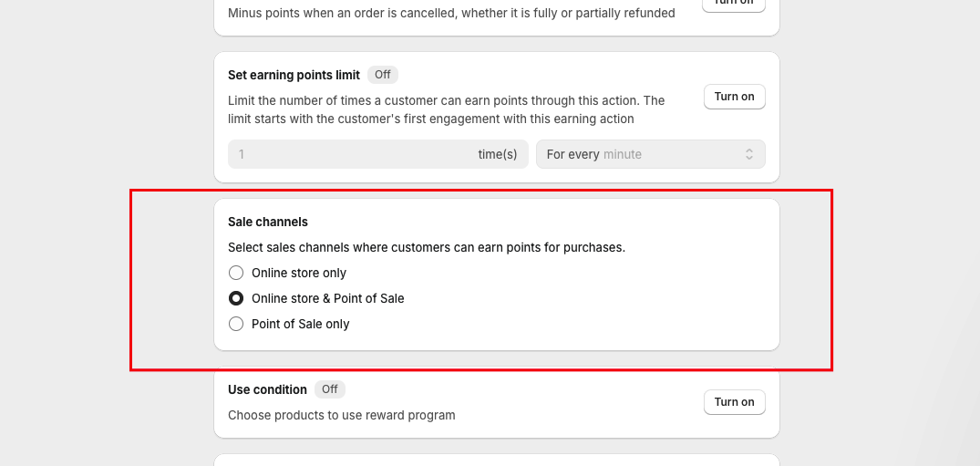Screen dimensions: 980x466
Task: Select the Online store only radio button
Action: [236, 273]
